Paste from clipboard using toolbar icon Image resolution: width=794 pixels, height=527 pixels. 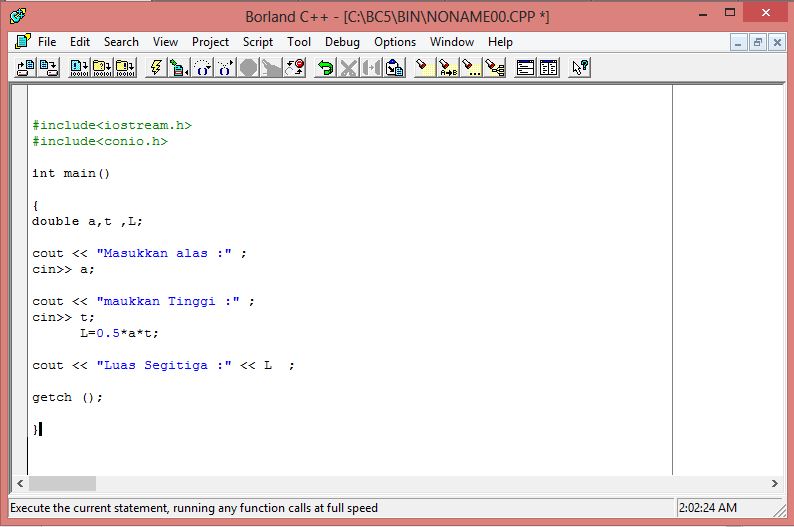click(x=394, y=67)
